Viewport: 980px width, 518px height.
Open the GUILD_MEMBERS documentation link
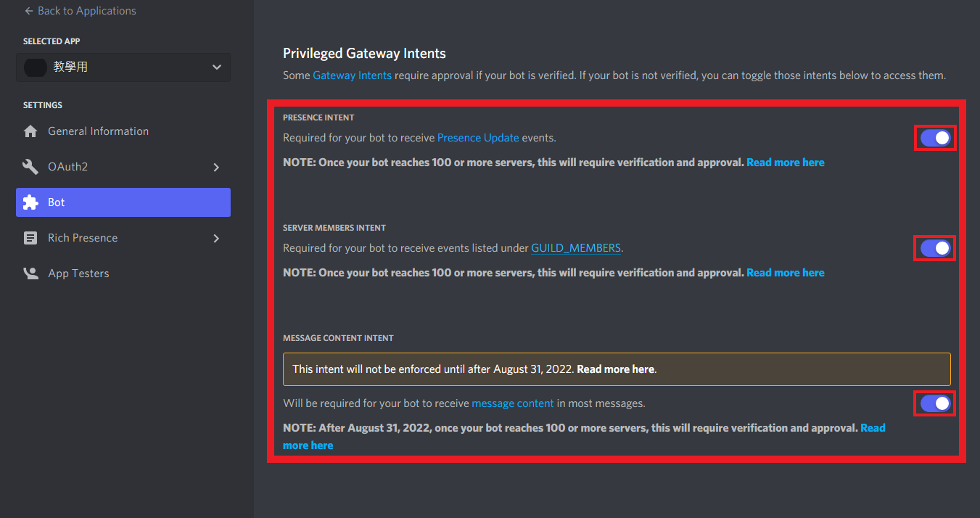coord(576,248)
